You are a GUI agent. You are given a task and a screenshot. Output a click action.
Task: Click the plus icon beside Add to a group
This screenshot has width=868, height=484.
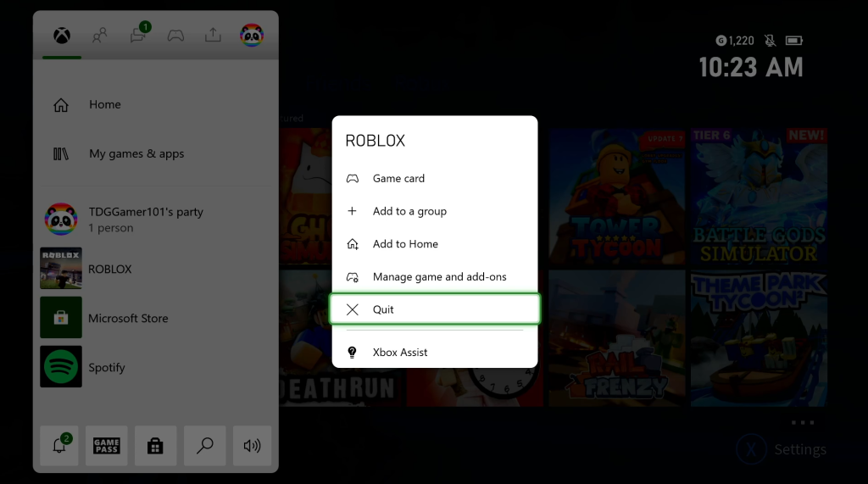click(x=352, y=211)
